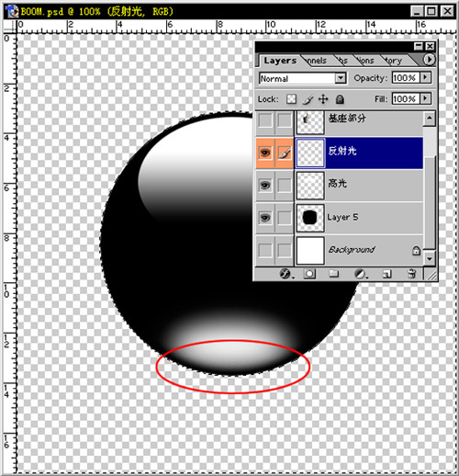Viewport: 459px width, 476px height.
Task: Add a layer style from panel bottom
Action: [x=285, y=274]
